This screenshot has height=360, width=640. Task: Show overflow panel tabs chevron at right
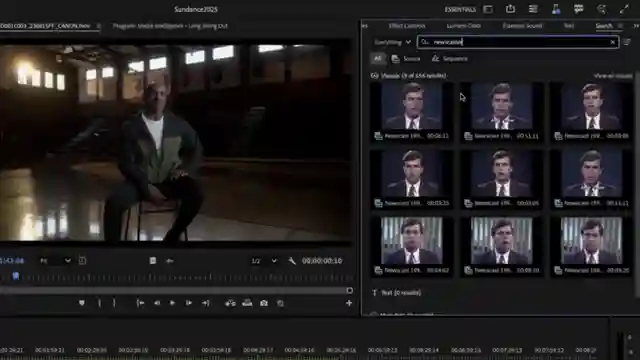tap(636, 26)
